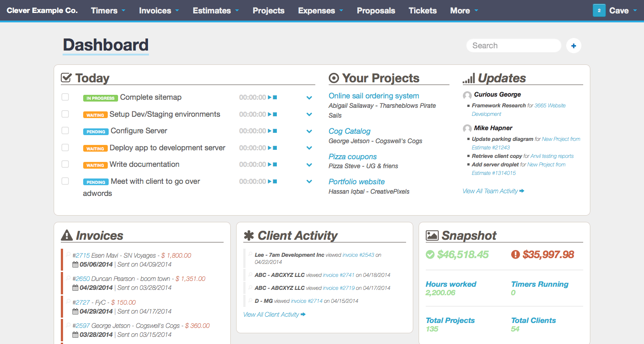Click the Search input field
644x344 pixels.
(x=513, y=46)
